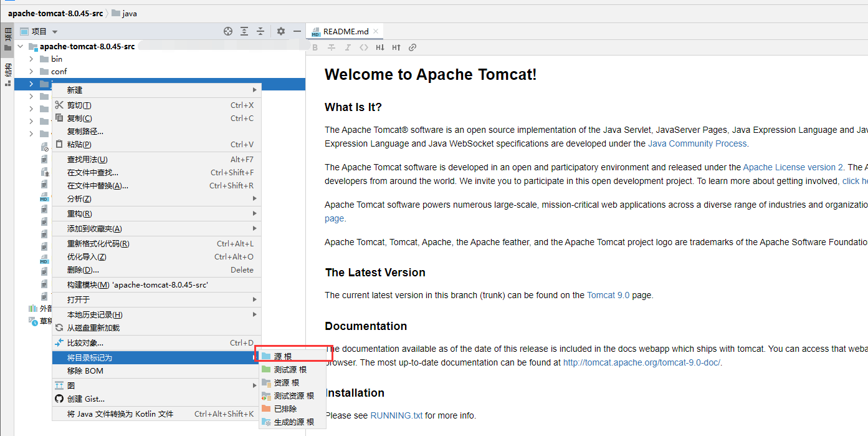
Task: Choose 删除... menu item
Action: [156, 269]
